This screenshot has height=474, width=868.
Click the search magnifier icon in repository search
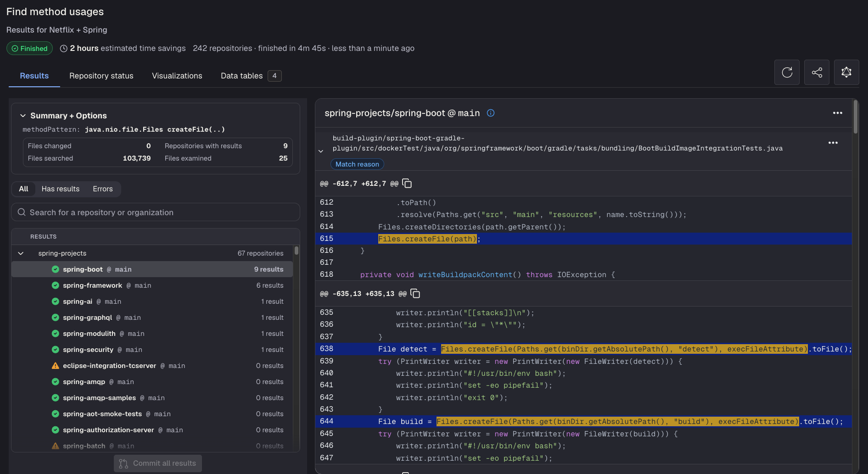click(22, 212)
